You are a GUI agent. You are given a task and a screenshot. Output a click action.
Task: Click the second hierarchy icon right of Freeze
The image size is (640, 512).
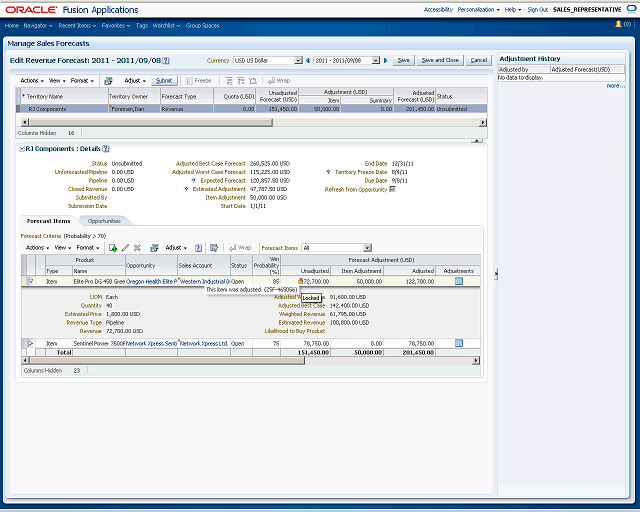pos(241,81)
